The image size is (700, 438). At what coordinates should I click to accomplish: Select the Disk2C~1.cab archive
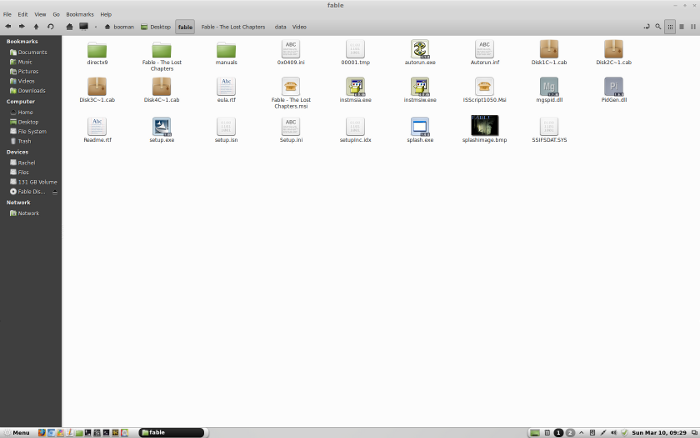tap(614, 53)
